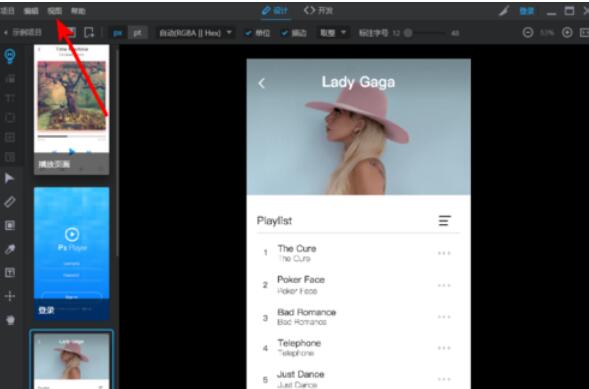589x389 pixels.
Task: Click the 登录 login link at top right
Action: coord(527,11)
